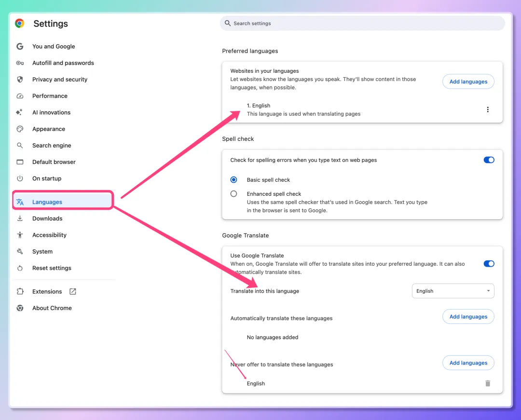Click the Privacy and security shield icon
The image size is (521, 420).
20,80
